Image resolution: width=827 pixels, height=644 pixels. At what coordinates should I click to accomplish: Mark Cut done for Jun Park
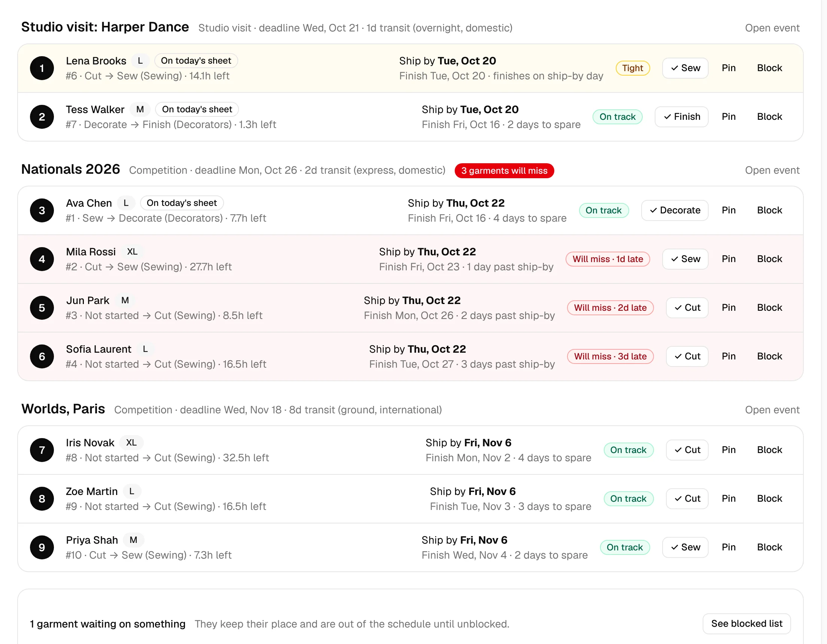687,307
